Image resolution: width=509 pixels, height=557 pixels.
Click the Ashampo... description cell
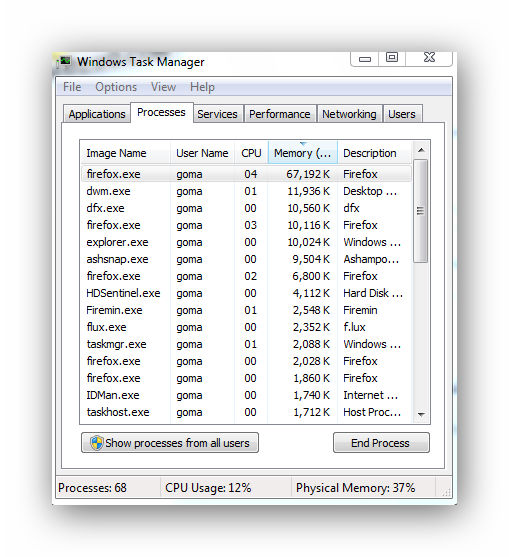pos(371,259)
